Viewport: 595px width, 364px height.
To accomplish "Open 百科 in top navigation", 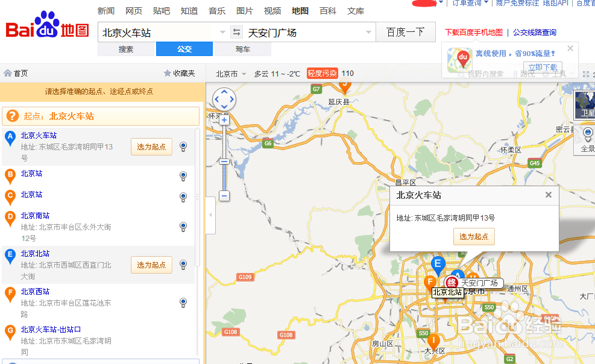I will pos(328,11).
